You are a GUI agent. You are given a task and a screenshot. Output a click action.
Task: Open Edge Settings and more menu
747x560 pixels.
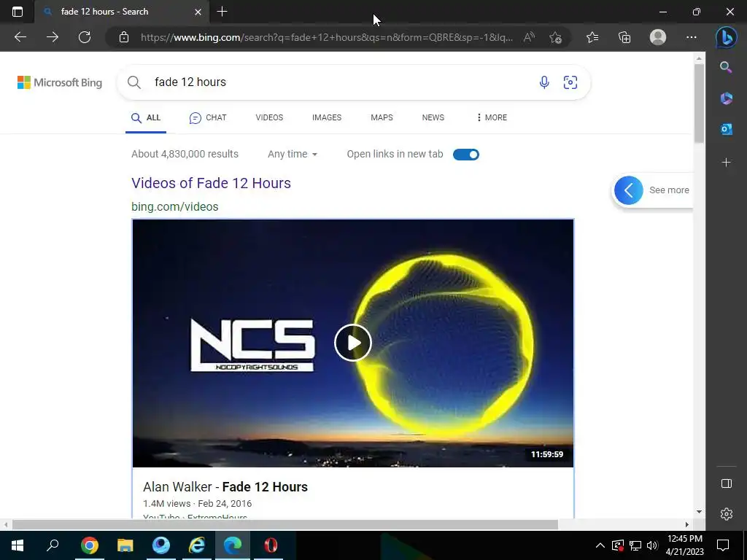click(x=692, y=37)
